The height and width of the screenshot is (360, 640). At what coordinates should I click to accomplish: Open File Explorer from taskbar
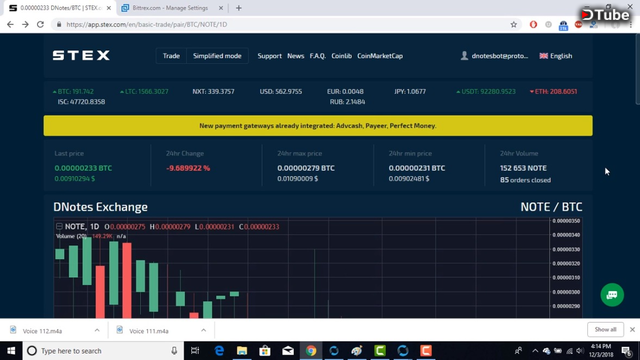click(x=242, y=351)
